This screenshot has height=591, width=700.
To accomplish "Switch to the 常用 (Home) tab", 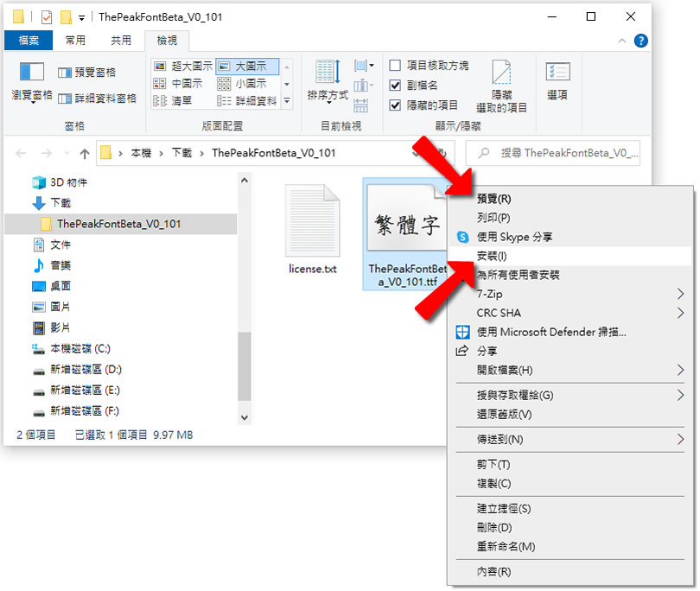I will [x=75, y=40].
